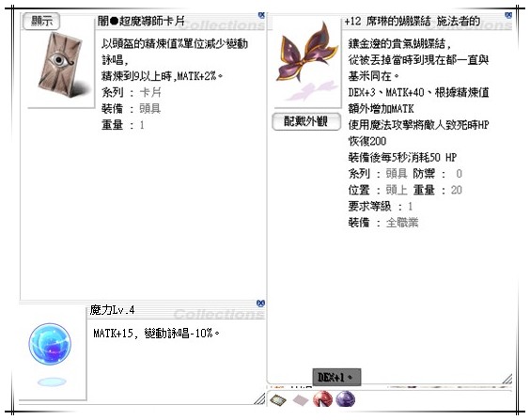Close the 席琳的蝴蝶結 item window
The image size is (530, 420).
click(507, 15)
